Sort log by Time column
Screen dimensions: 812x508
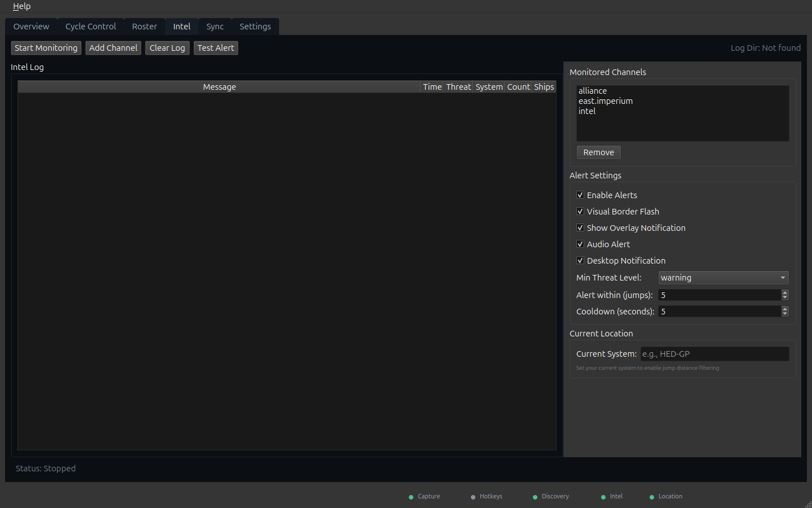(x=433, y=87)
